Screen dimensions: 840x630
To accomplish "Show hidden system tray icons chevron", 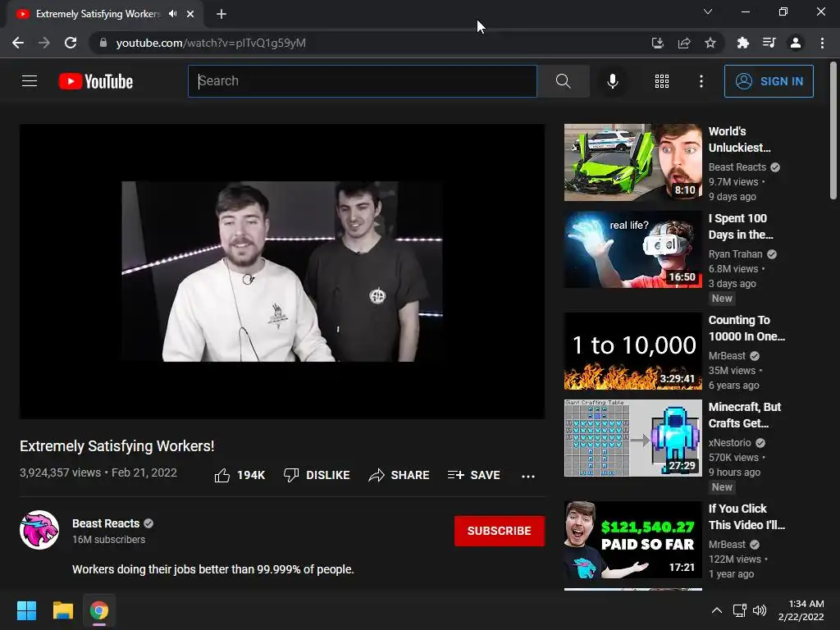I will 717,610.
